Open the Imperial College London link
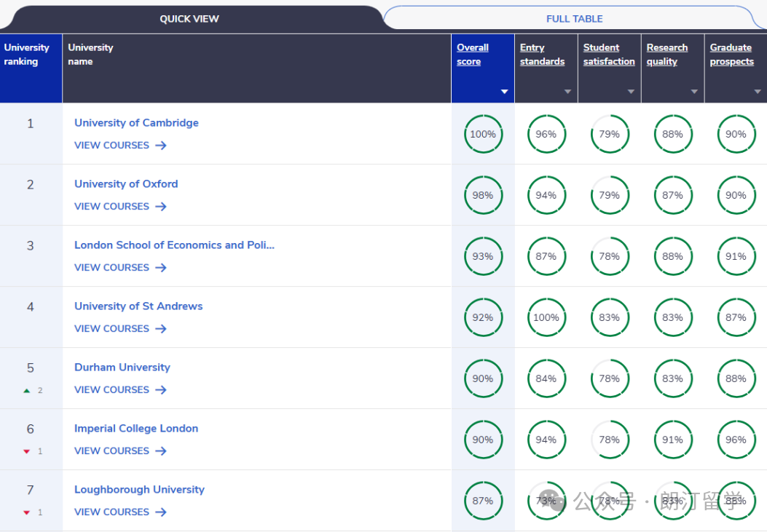This screenshot has width=767, height=532. [x=136, y=429]
